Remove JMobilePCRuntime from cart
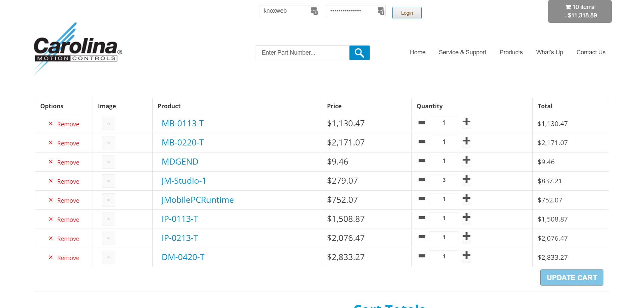The image size is (644, 308). [64, 200]
